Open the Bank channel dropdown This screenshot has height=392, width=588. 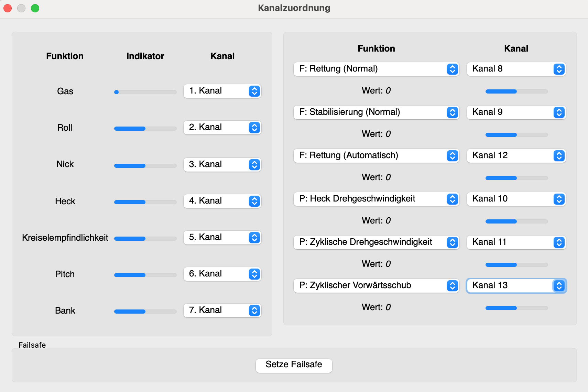tap(222, 311)
